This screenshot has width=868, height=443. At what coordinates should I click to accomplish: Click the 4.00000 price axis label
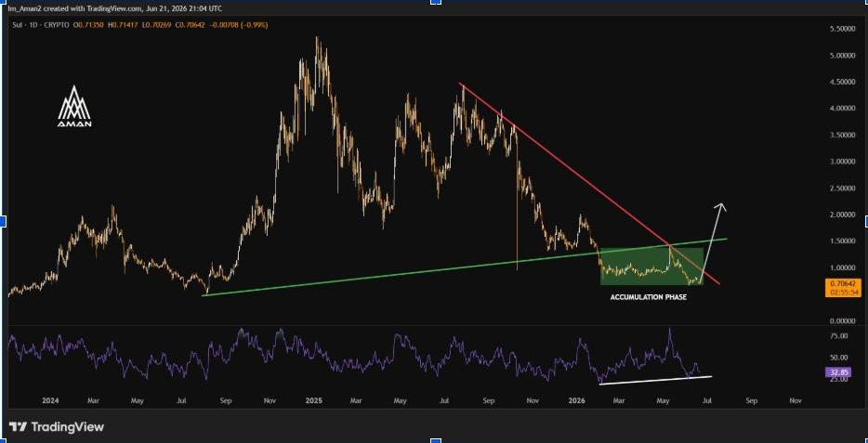coord(841,109)
